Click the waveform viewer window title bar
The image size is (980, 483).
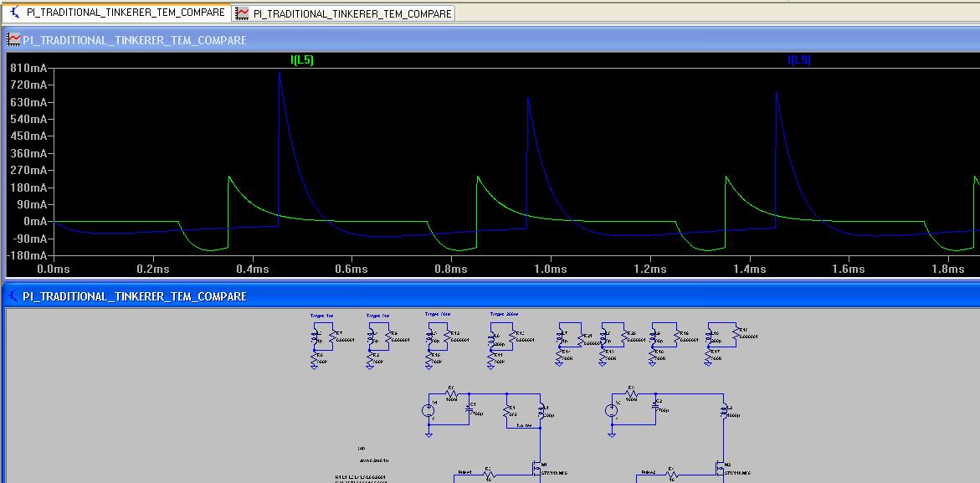coord(502,40)
